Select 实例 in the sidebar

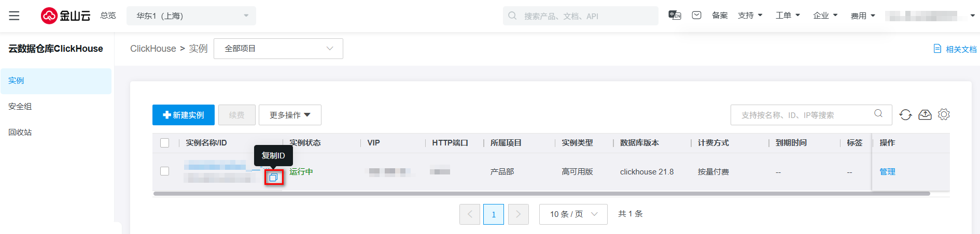point(56,81)
